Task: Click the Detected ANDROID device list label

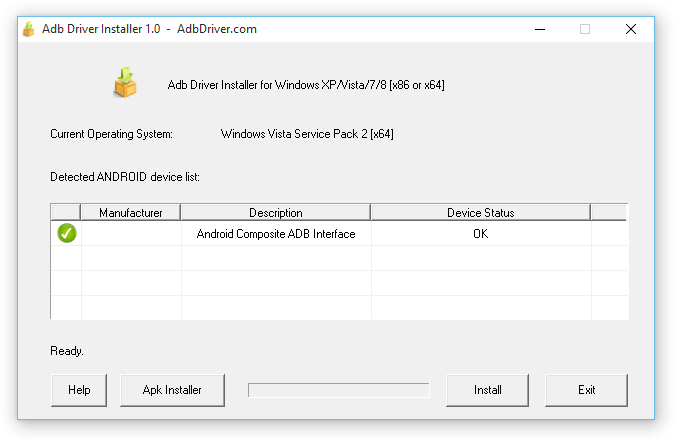Action: click(125, 177)
